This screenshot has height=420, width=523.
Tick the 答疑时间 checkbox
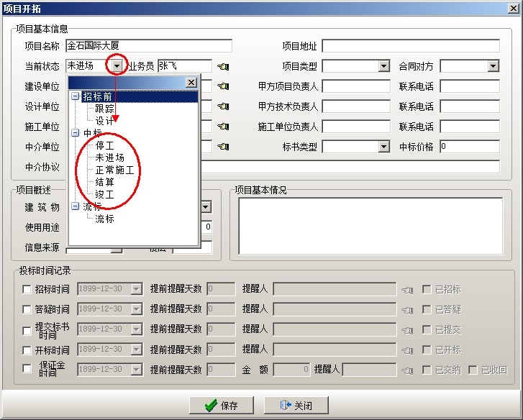click(x=27, y=310)
